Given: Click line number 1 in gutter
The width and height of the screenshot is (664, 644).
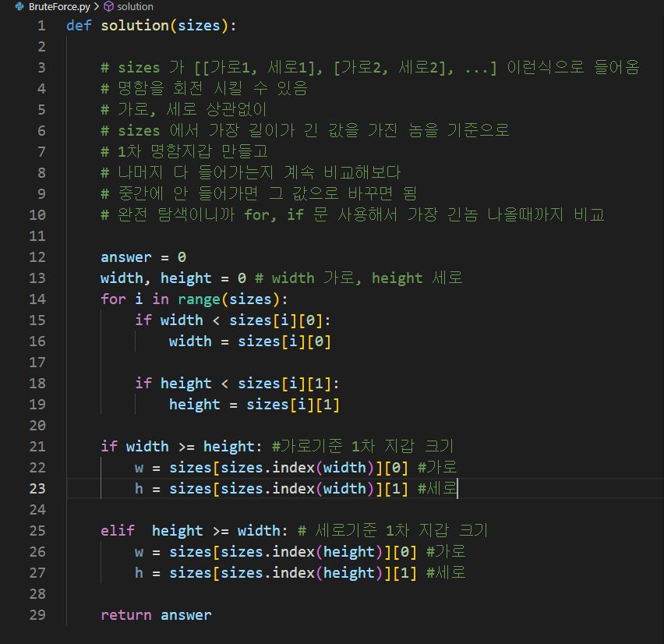Looking at the screenshot, I should 41,26.
